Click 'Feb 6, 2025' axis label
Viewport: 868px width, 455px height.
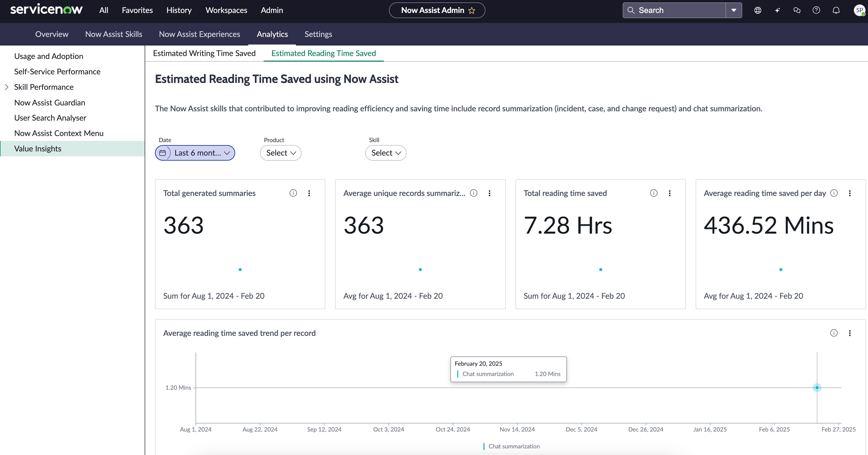click(774, 429)
